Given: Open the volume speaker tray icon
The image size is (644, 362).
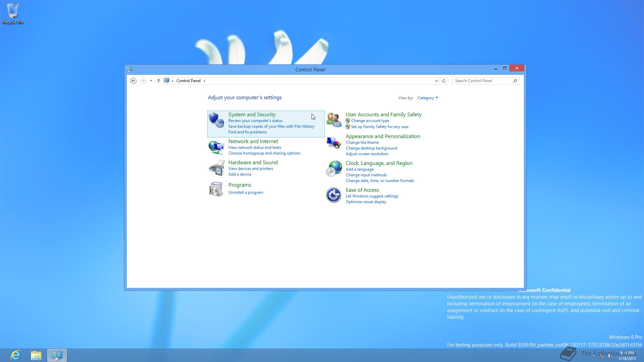Looking at the screenshot, I should tap(610, 356).
